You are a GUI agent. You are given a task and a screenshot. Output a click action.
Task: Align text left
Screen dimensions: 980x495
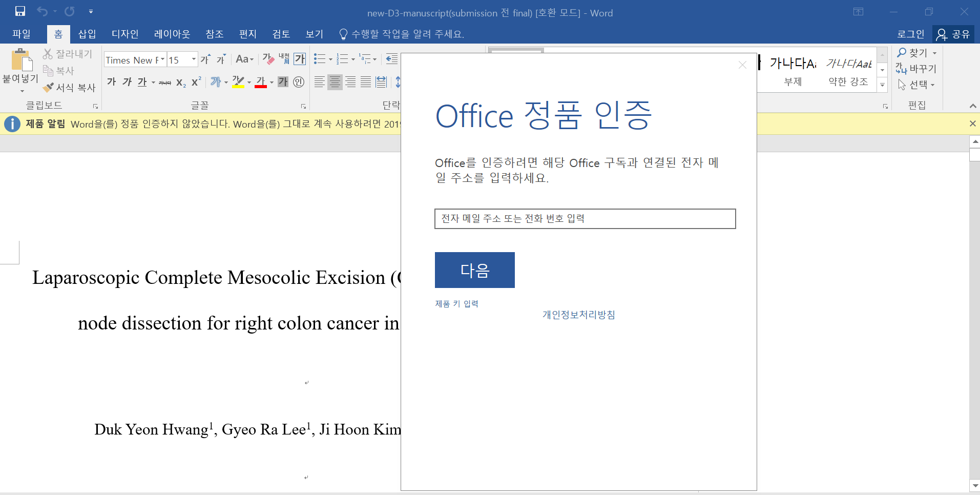[319, 82]
